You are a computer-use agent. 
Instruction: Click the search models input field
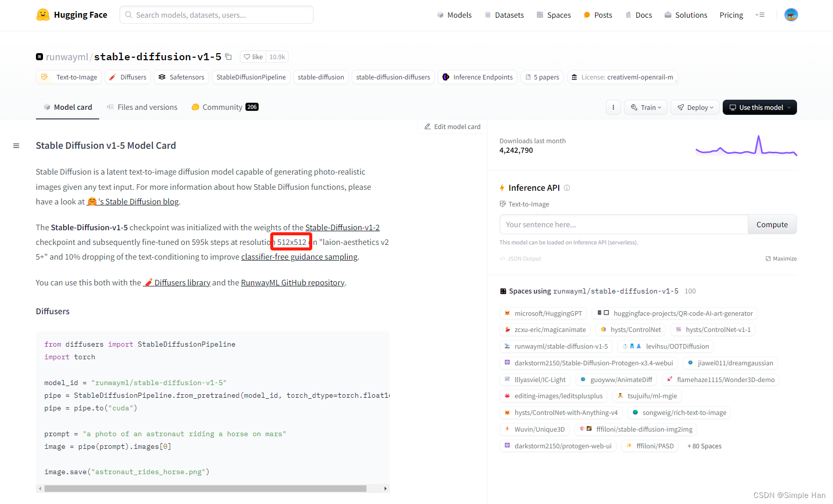point(217,15)
